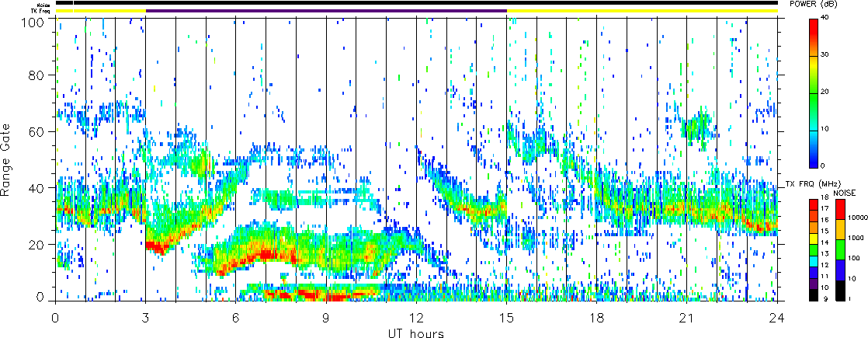This screenshot has height=338, width=868.
Task: Click the '12' tick on the UT hours axis
Action: pyautogui.click(x=416, y=318)
